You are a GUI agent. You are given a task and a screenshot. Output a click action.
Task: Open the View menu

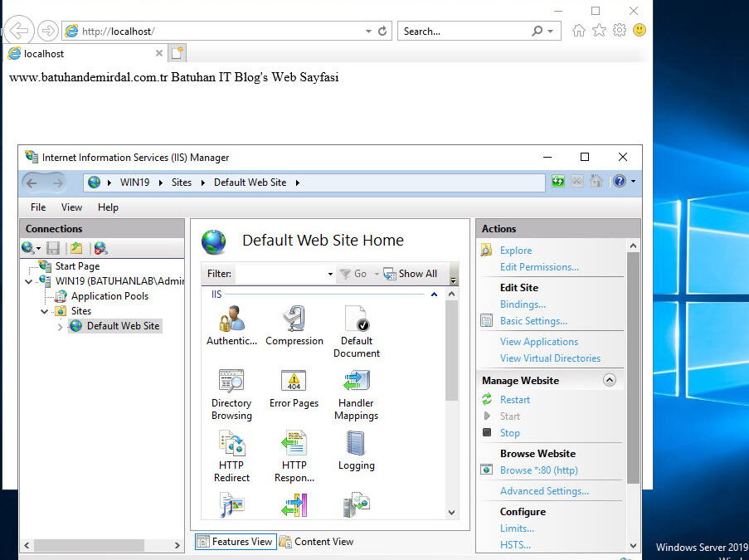[x=71, y=207]
